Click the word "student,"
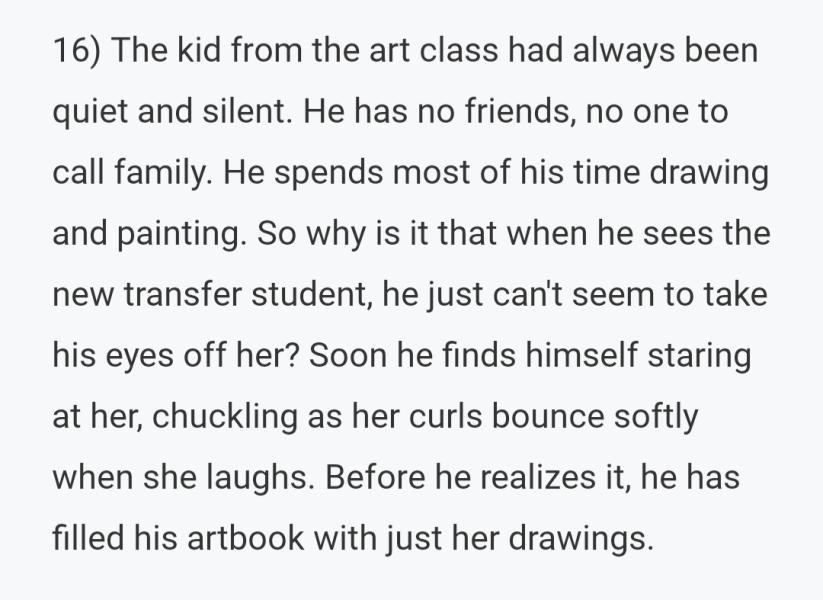This screenshot has width=823, height=600. tap(312, 294)
